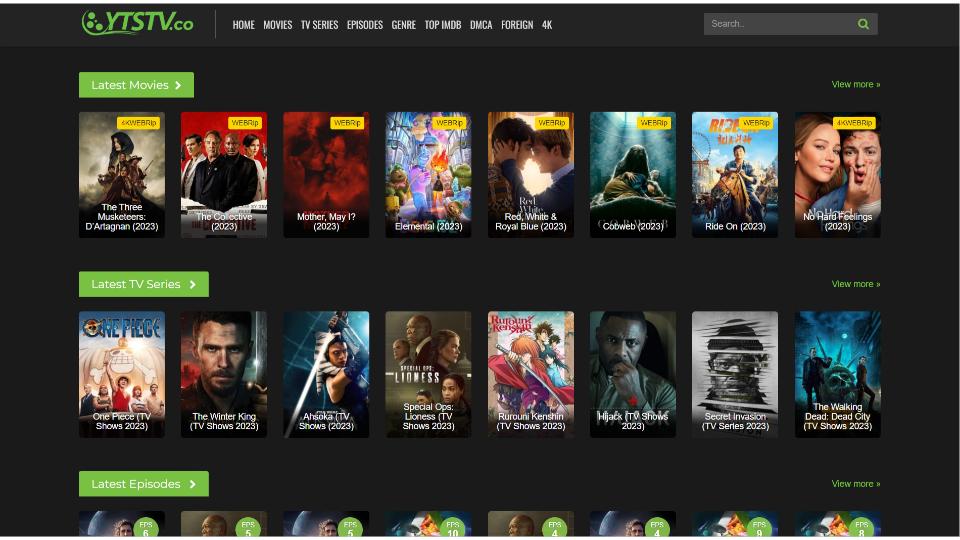Click View more for Latest TV Series

(x=855, y=284)
